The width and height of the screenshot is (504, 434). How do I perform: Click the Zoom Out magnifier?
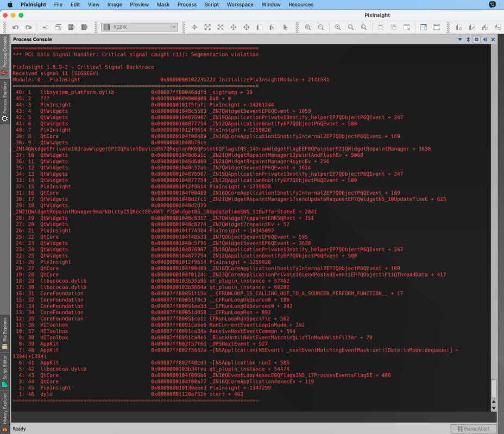point(321,27)
